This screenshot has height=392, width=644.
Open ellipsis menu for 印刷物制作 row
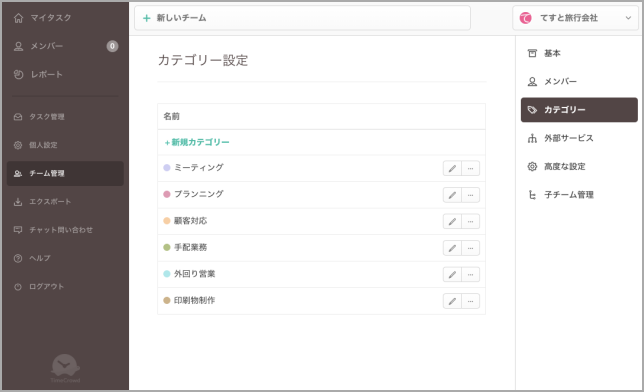471,301
